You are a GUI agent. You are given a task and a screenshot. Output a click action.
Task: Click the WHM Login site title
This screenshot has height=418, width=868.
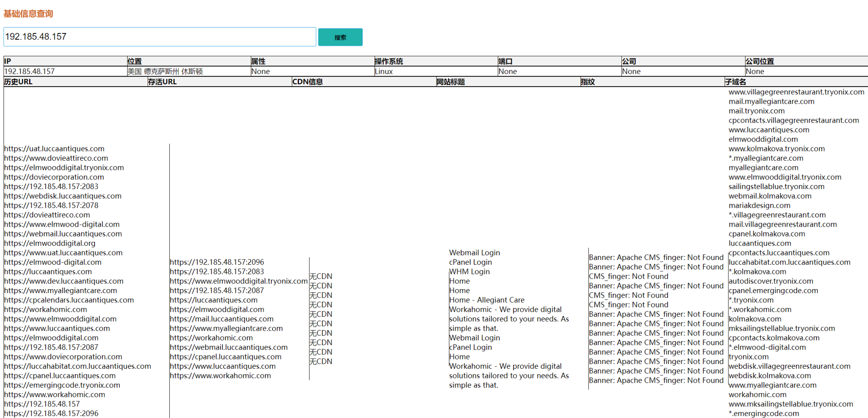[x=469, y=272]
